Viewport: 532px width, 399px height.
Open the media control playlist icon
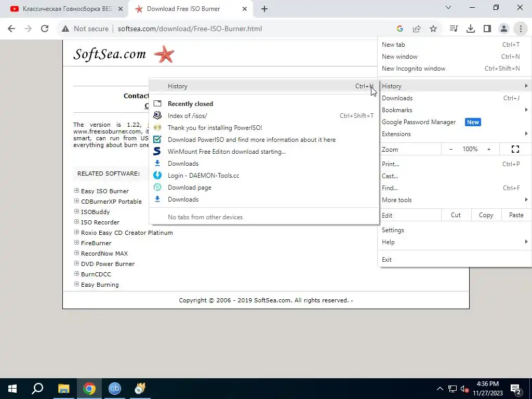[x=454, y=29]
